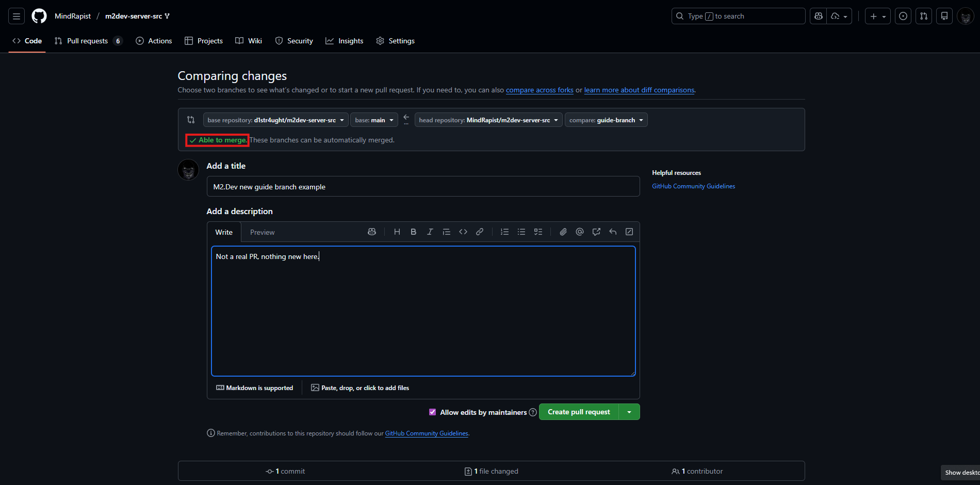This screenshot has height=485, width=980.
Task: Open the compare across forks link
Action: pos(540,90)
